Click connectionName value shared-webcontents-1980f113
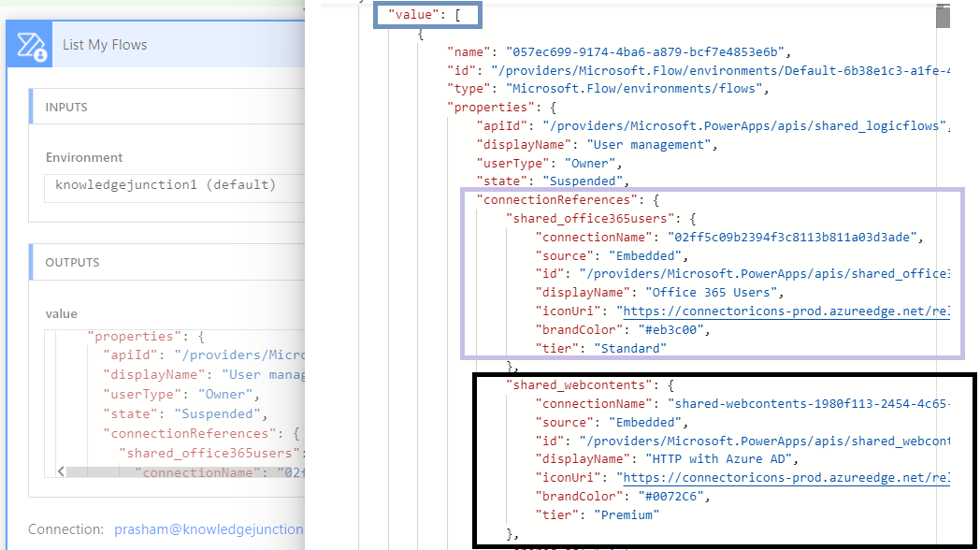This screenshot has width=980, height=550. 808,404
